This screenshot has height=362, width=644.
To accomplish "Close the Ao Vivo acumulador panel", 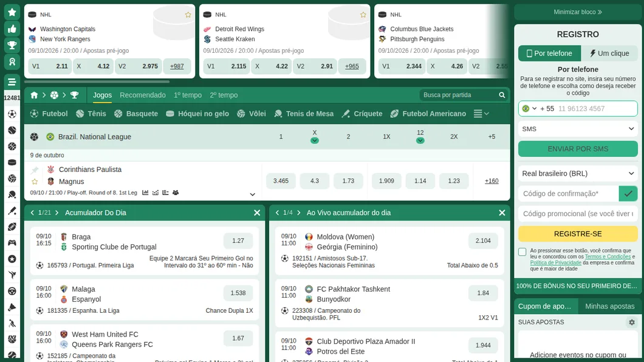I will pyautogui.click(x=502, y=213).
